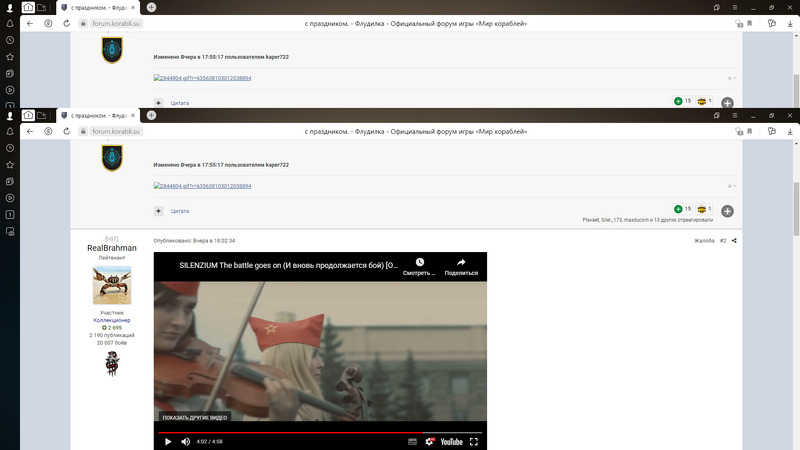Expand signature options arrow in lower window
Screen dimensions: 800x450
[x=732, y=186]
